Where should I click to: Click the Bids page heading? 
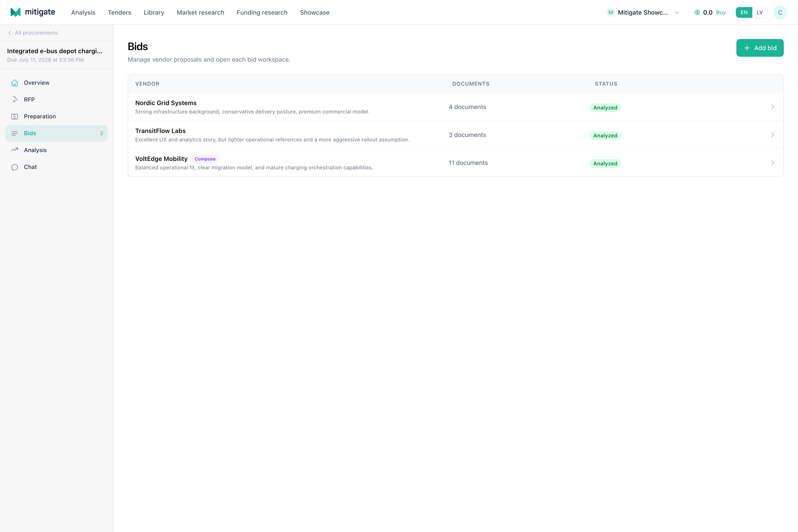[x=137, y=47]
